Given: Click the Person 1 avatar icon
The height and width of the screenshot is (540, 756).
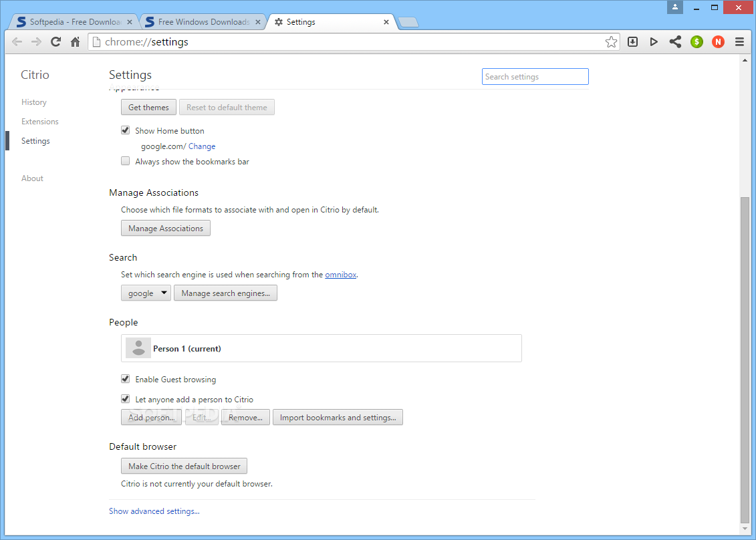Looking at the screenshot, I should click(138, 348).
